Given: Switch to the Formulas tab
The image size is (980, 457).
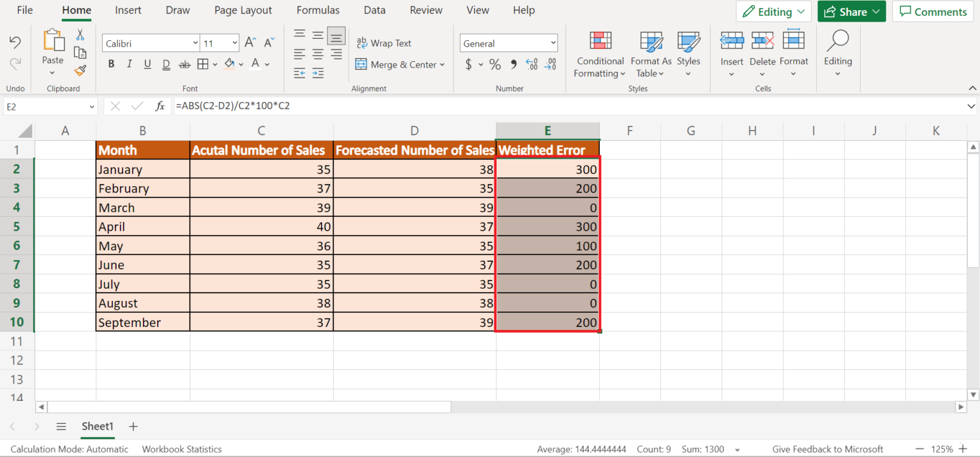Looking at the screenshot, I should tap(318, 10).
